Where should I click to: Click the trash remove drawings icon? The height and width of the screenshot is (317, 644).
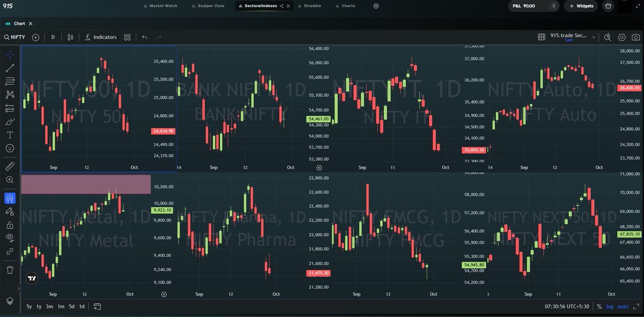pyautogui.click(x=10, y=269)
